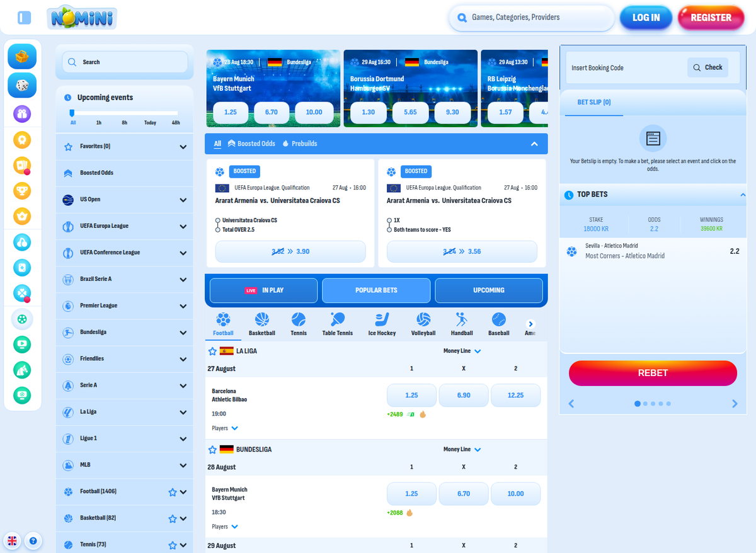Image resolution: width=756 pixels, height=553 pixels.
Task: Select boosted odds 3.90 for Ararat Armenia
Action: point(290,251)
